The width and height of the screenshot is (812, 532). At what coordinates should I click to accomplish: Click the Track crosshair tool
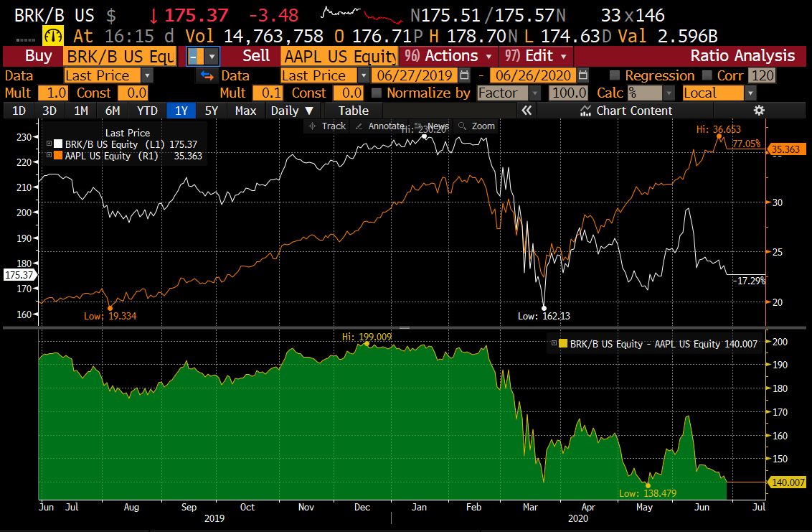(327, 126)
